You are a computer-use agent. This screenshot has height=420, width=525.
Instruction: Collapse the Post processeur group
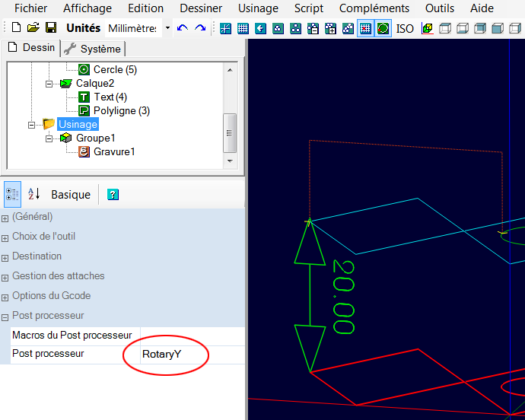coord(5,317)
